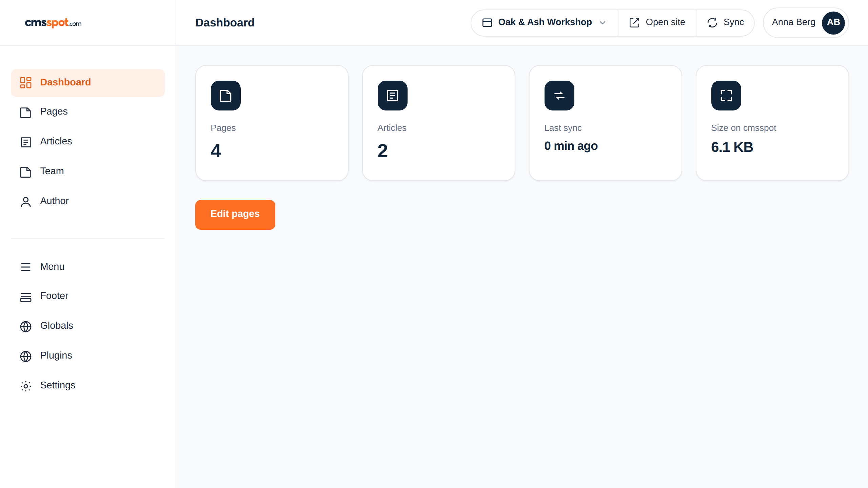The height and width of the screenshot is (488, 868).
Task: Open Team section in the sidebar
Action: tap(88, 171)
